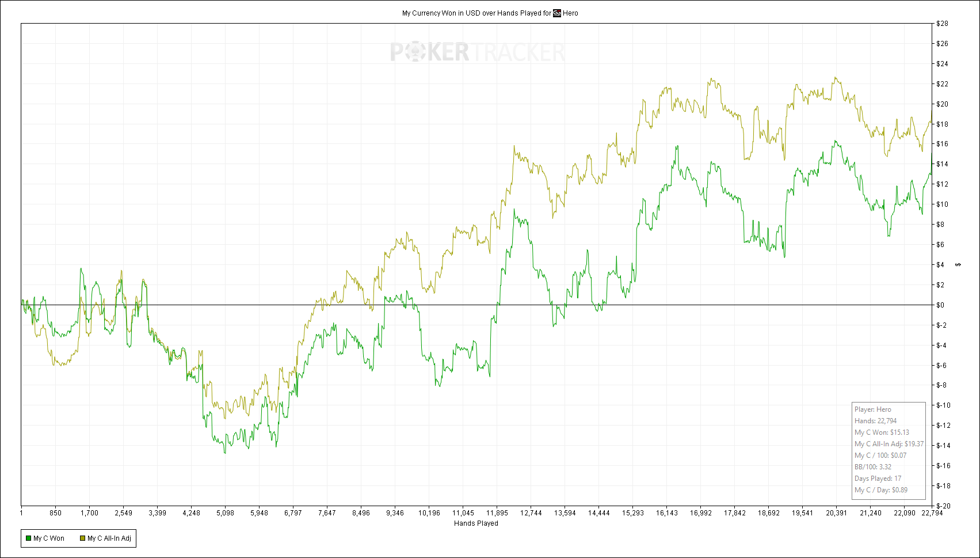Click 'My C Won: $15.13' in the stats box
Screen dimensions: 980x558
(x=882, y=432)
